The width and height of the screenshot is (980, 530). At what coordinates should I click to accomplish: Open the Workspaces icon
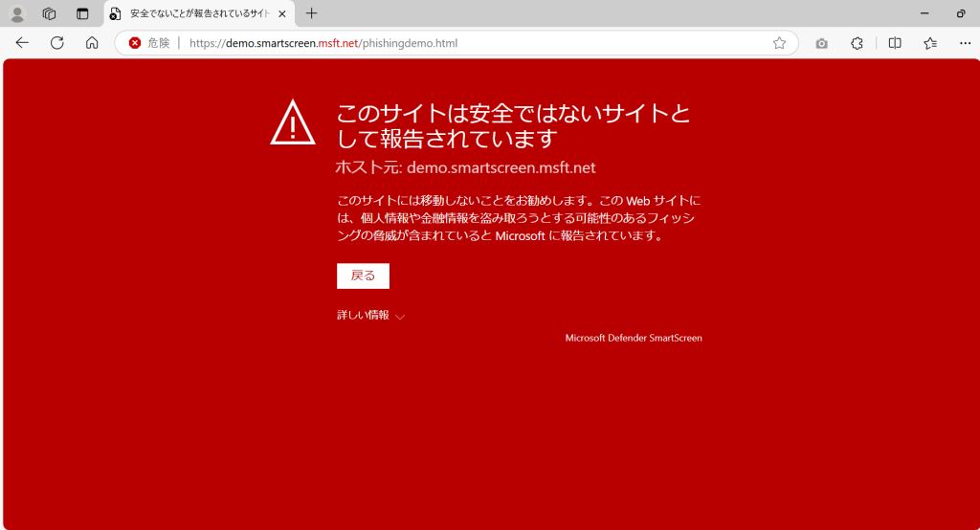pyautogui.click(x=50, y=13)
